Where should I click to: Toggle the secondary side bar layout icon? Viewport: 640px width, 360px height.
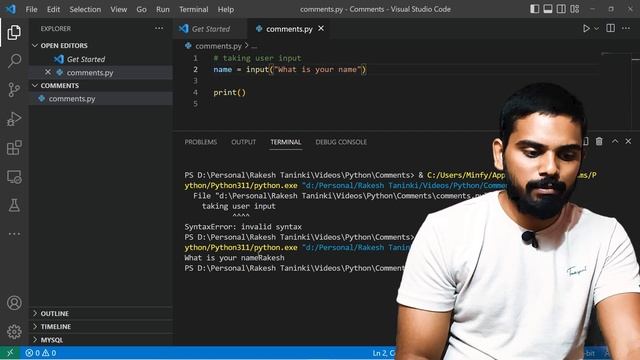point(561,9)
